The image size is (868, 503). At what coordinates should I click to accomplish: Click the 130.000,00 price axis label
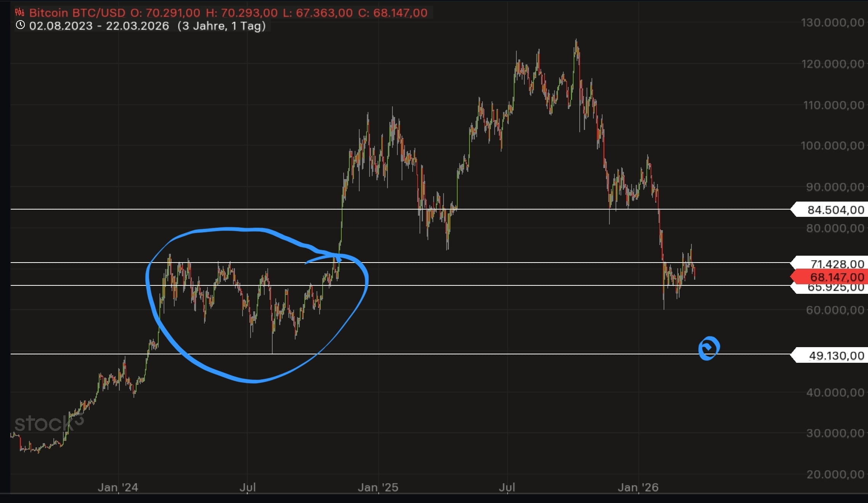tap(832, 22)
